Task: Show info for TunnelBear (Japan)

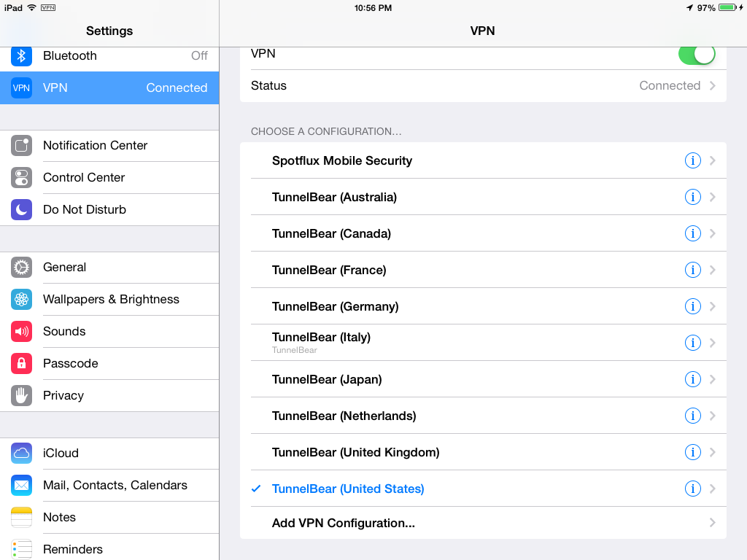Action: [692, 379]
